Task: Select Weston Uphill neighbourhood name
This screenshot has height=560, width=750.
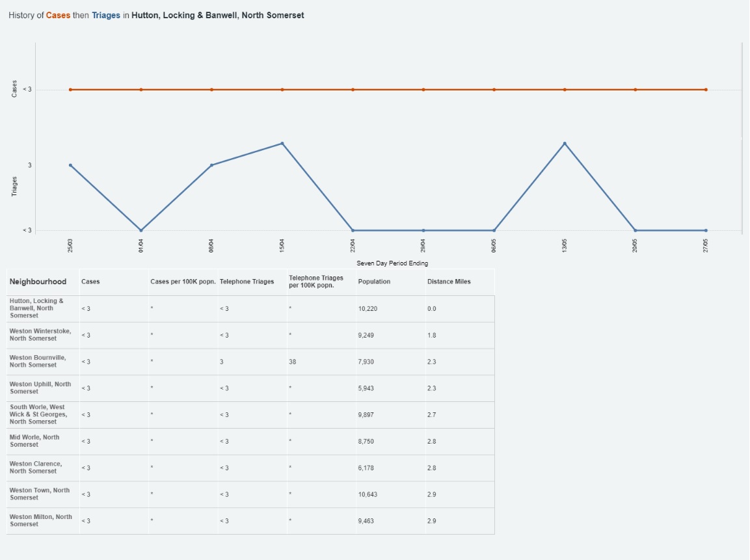Action: (x=40, y=388)
